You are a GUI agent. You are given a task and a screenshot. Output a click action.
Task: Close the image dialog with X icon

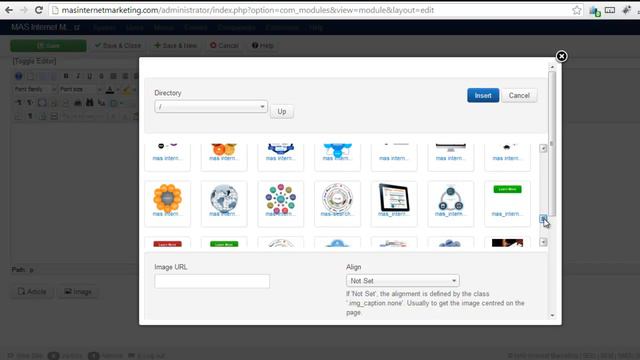pos(561,56)
